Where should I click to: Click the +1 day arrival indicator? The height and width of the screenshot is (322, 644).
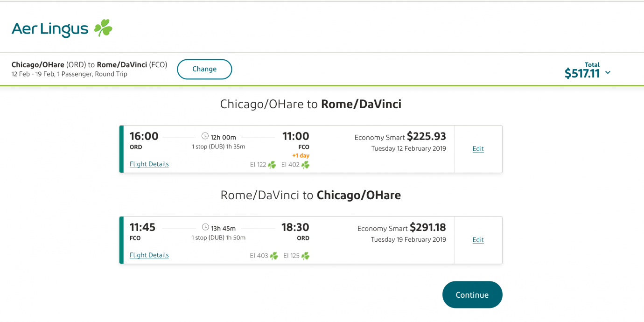[x=301, y=155]
